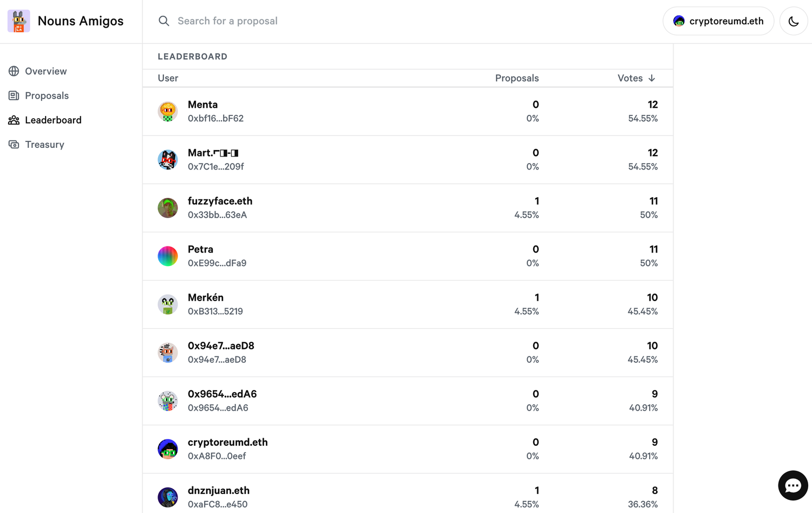Sort by Votes column arrow

tap(652, 78)
